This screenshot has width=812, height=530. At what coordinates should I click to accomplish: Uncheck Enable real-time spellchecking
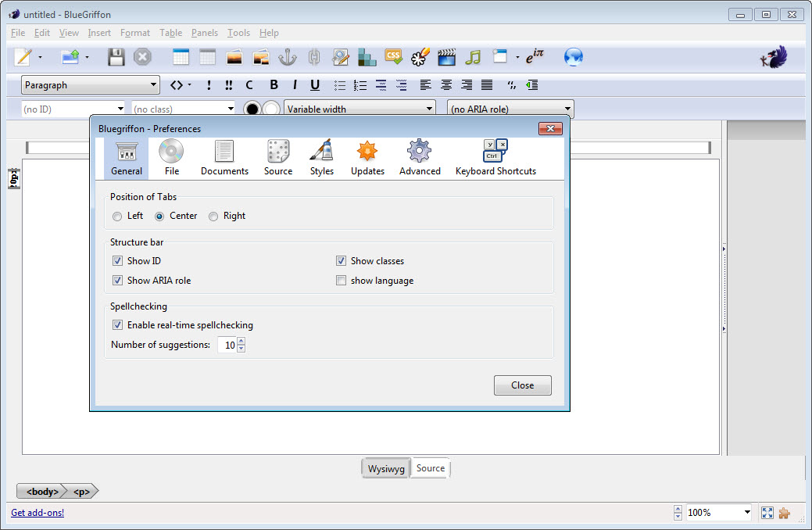(117, 325)
